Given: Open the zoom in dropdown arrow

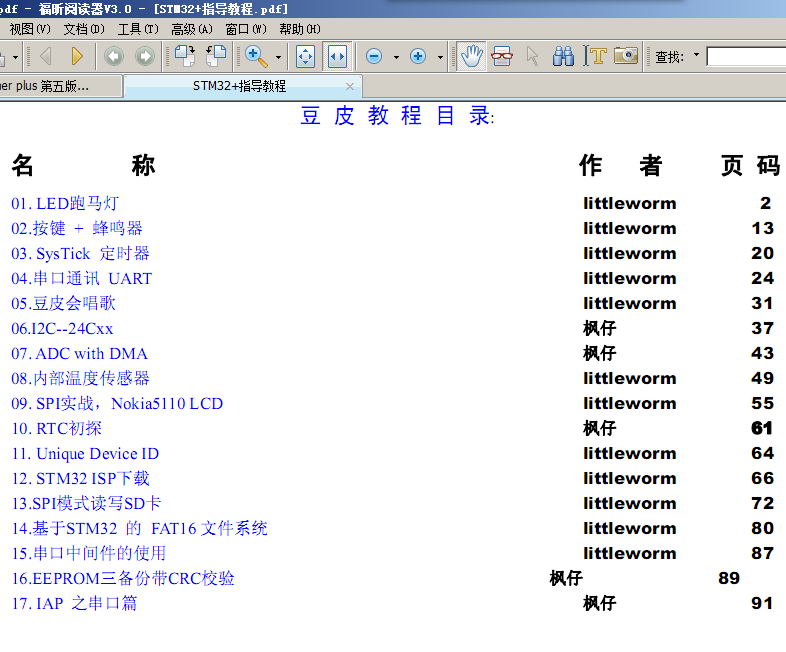Looking at the screenshot, I should 440,57.
